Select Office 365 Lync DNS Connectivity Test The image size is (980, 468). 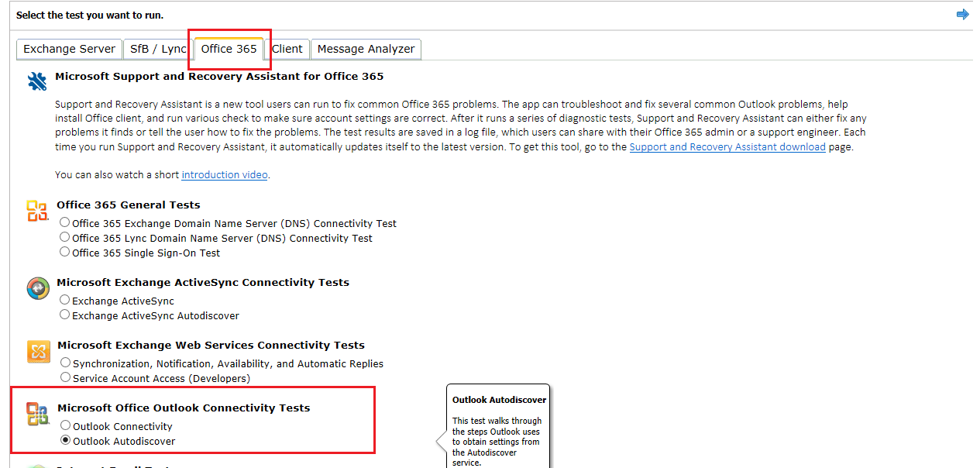coord(65,237)
